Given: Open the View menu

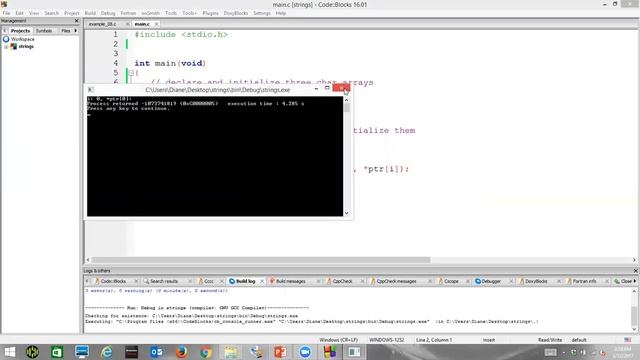Looking at the screenshot, I should (x=34, y=13).
